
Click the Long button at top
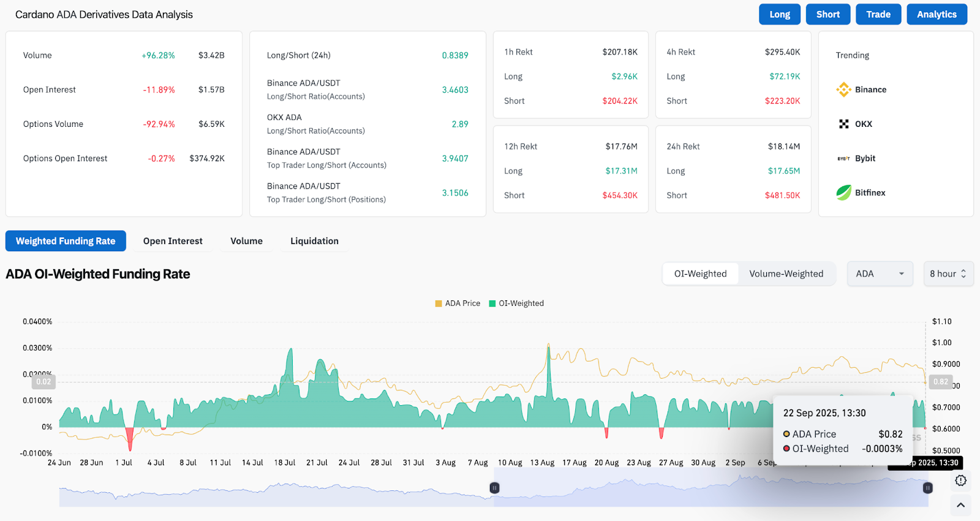(780, 14)
